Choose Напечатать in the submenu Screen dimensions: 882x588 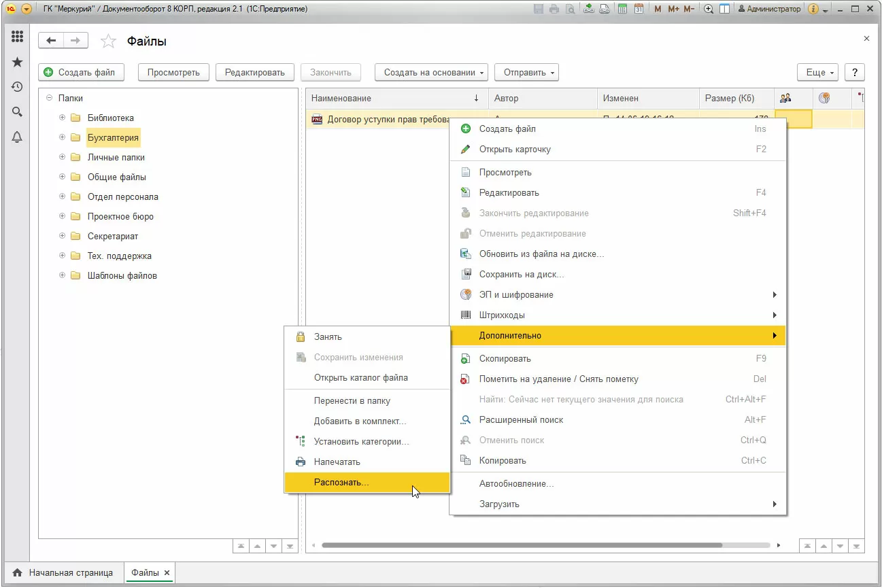367,462
